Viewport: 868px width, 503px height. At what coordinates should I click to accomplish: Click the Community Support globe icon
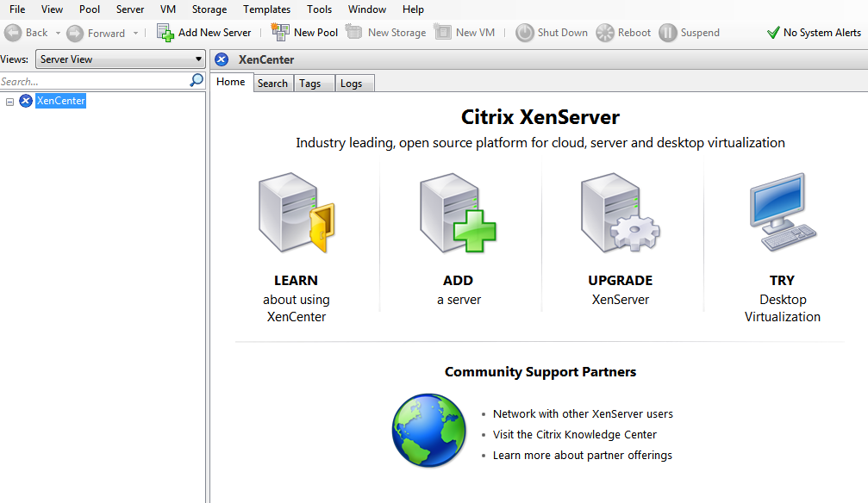click(428, 431)
